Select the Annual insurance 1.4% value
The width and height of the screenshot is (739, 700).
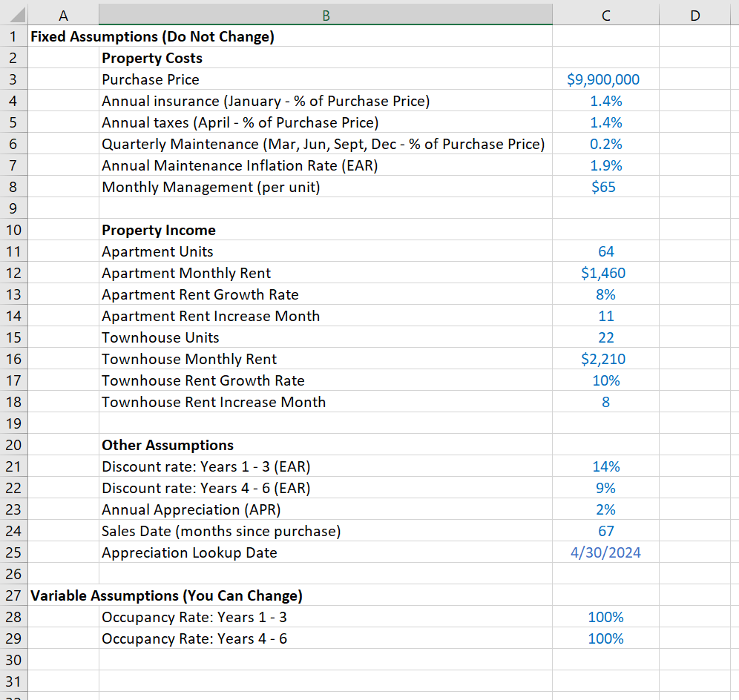coord(605,101)
